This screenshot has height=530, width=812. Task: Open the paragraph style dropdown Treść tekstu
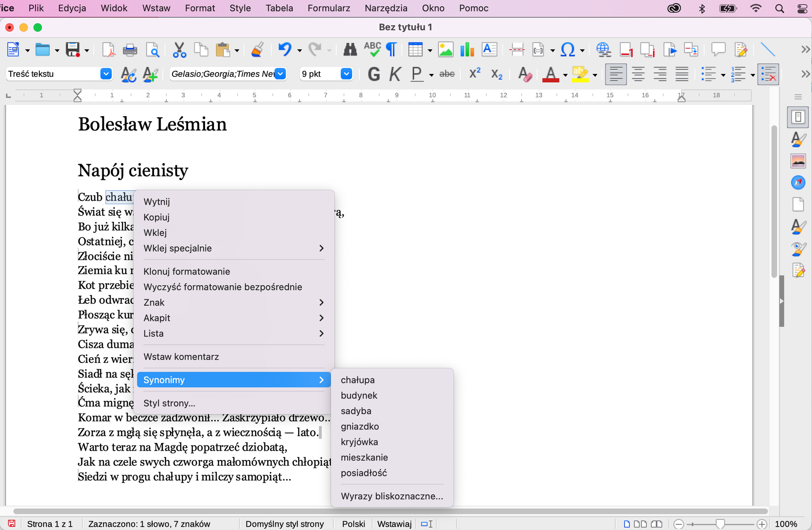(106, 74)
